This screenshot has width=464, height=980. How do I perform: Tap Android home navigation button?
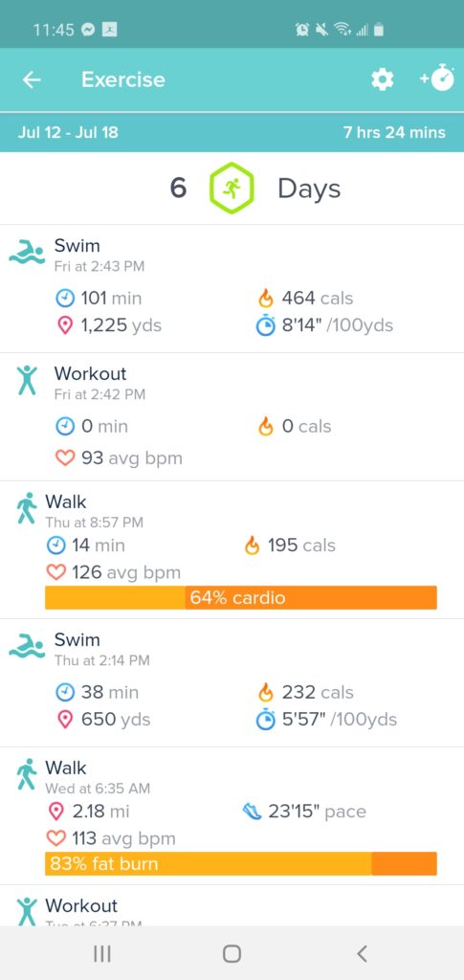232,953
